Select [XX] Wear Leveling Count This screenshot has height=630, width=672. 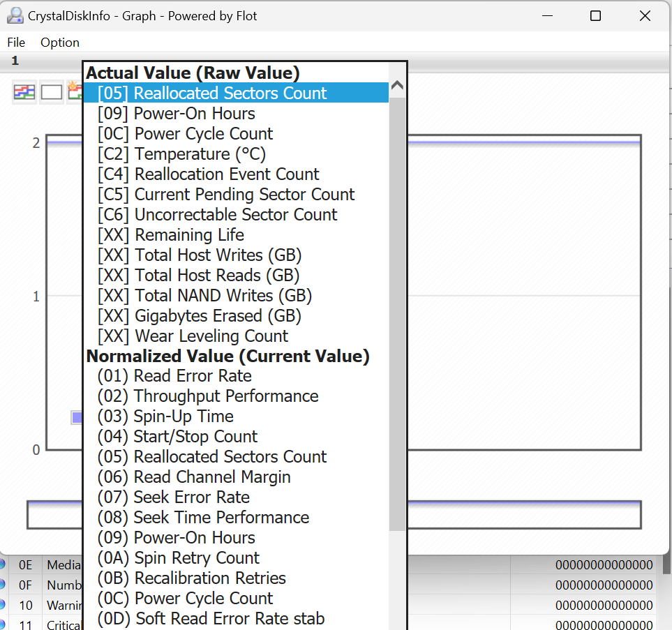click(x=236, y=336)
